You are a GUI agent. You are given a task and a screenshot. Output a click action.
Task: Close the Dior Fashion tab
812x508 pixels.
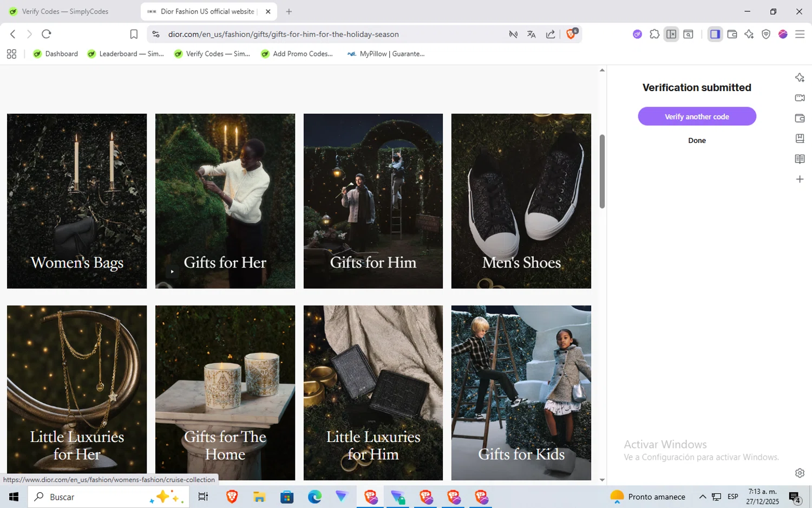click(x=268, y=11)
